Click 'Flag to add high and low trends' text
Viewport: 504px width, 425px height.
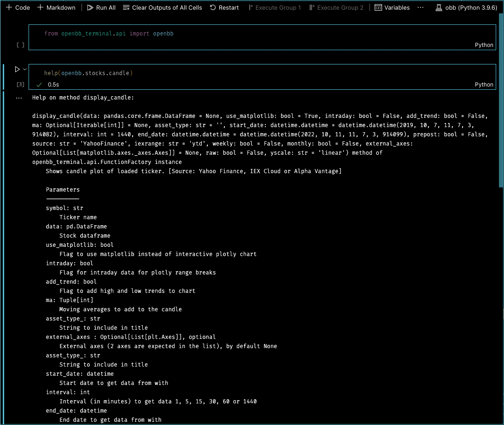(127, 291)
